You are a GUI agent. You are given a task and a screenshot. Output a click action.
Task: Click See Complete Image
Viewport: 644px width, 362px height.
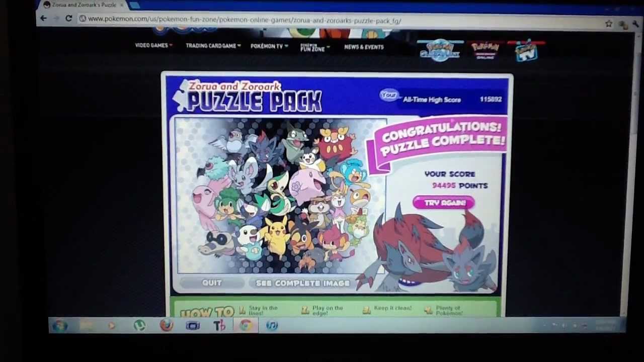[302, 284]
